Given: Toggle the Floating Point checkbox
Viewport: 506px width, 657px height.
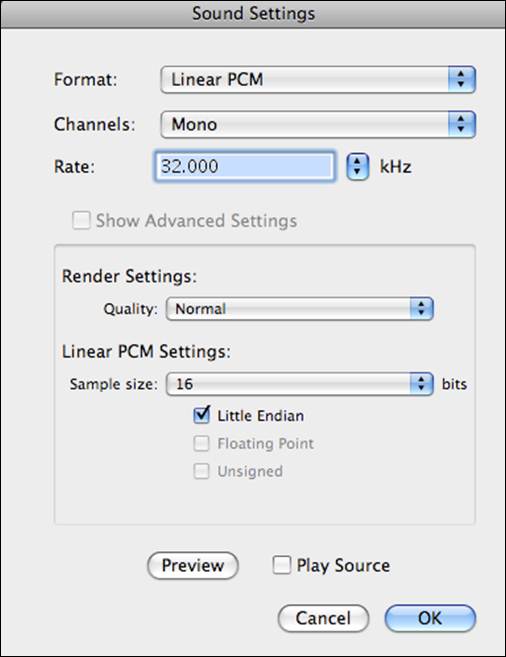Looking at the screenshot, I should point(201,443).
